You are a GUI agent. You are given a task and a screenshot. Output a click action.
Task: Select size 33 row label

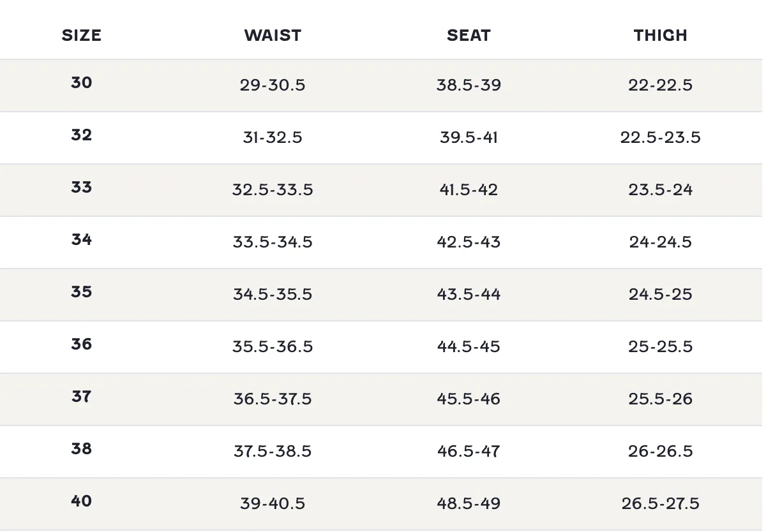point(81,187)
